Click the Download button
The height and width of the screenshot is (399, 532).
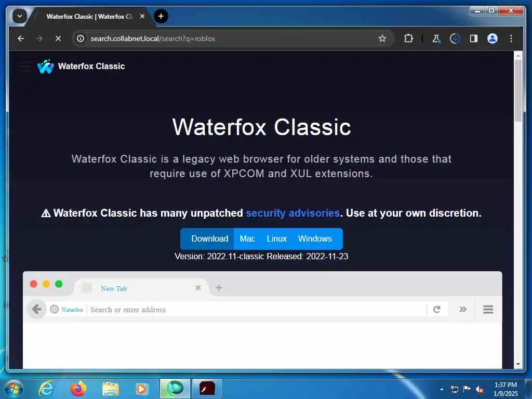[x=207, y=239]
